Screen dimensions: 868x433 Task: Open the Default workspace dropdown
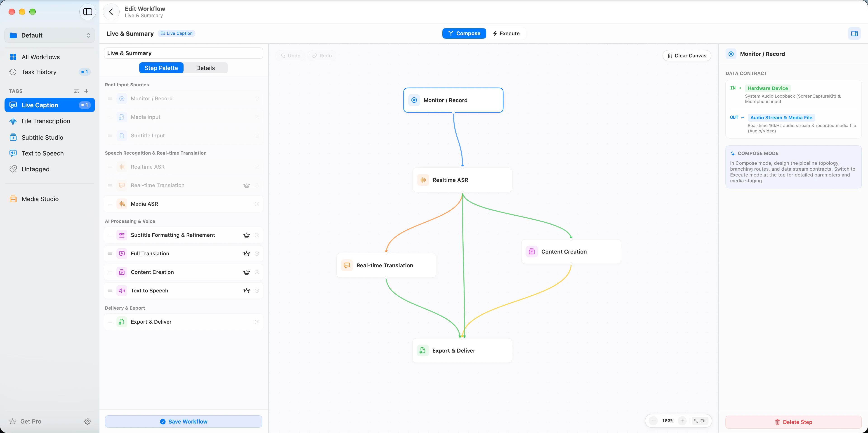[50, 35]
